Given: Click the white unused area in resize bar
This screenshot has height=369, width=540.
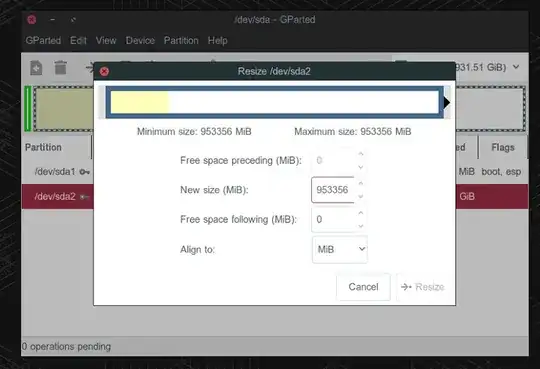Looking at the screenshot, I should point(303,102).
